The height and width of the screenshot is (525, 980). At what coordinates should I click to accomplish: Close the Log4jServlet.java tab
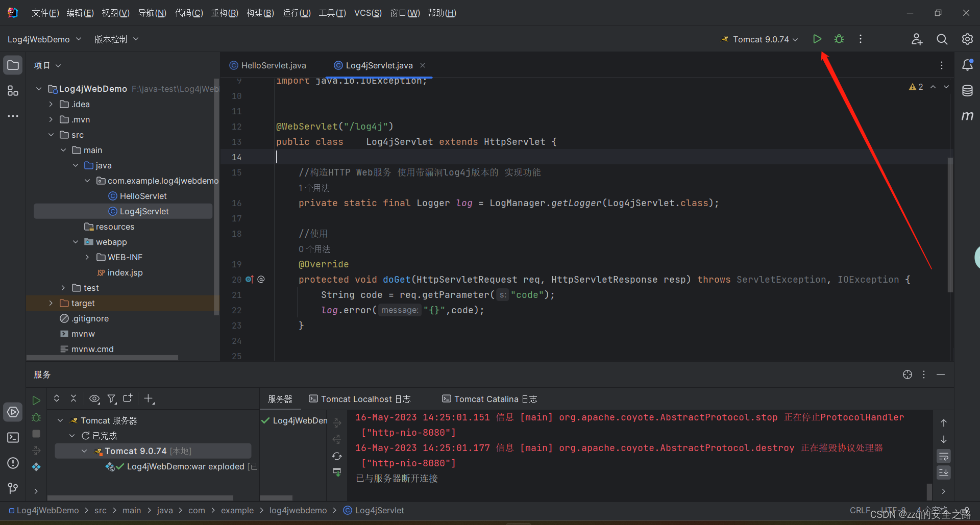[x=423, y=65]
